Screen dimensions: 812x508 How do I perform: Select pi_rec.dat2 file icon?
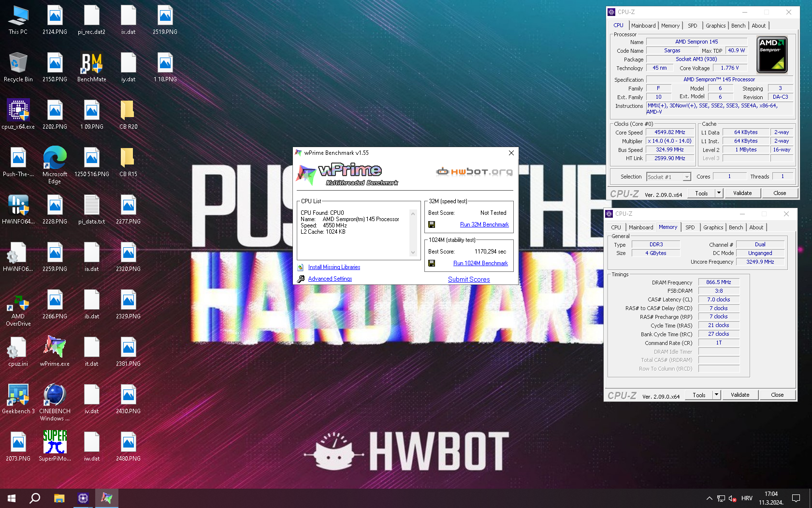point(91,20)
